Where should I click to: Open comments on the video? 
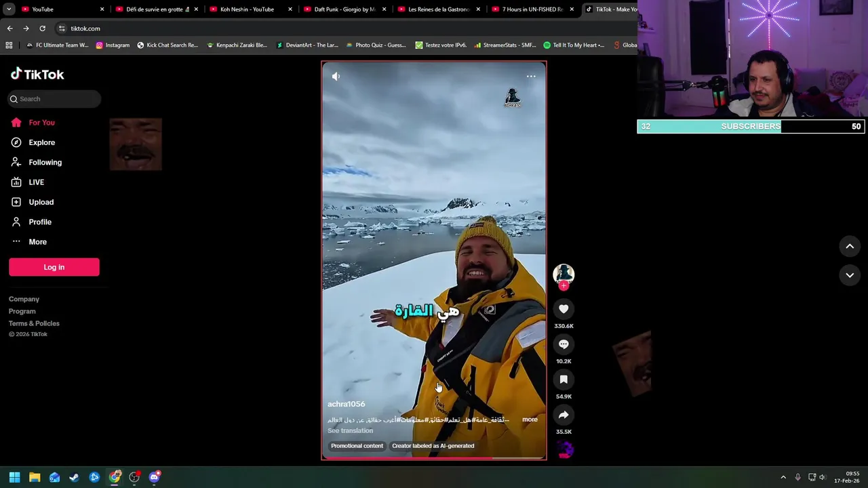point(564,344)
